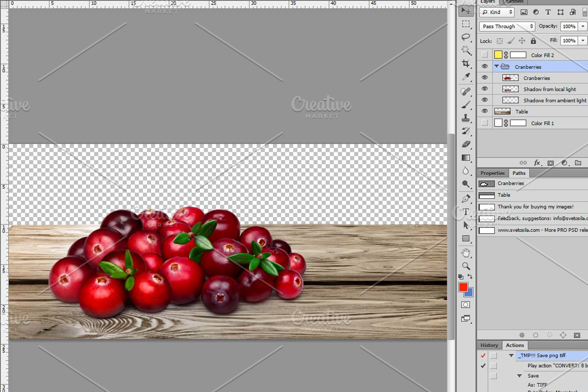Select the Eyedropper tool
This screenshot has height=392, width=588.
pos(466,77)
